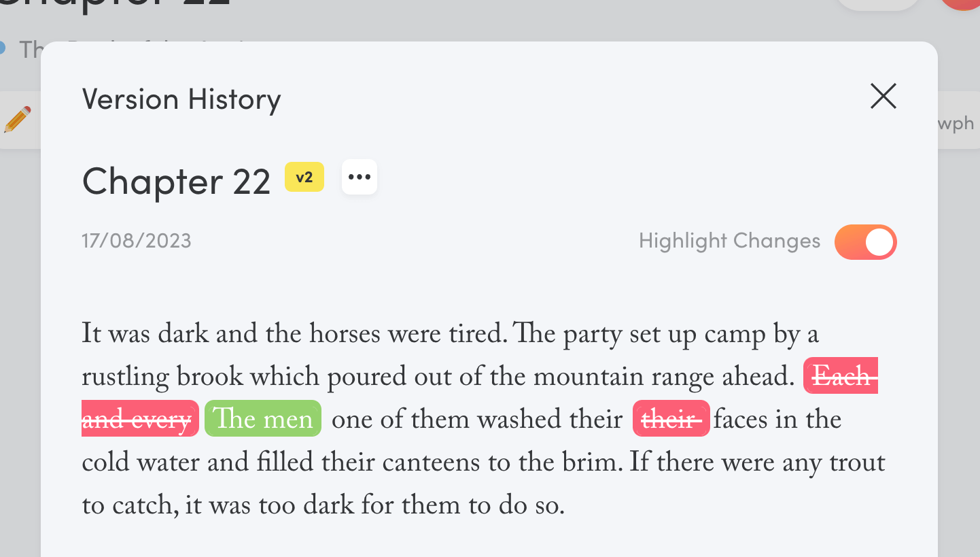Viewport: 980px width, 557px height.
Task: Close the Version History dialog
Action: click(x=883, y=97)
